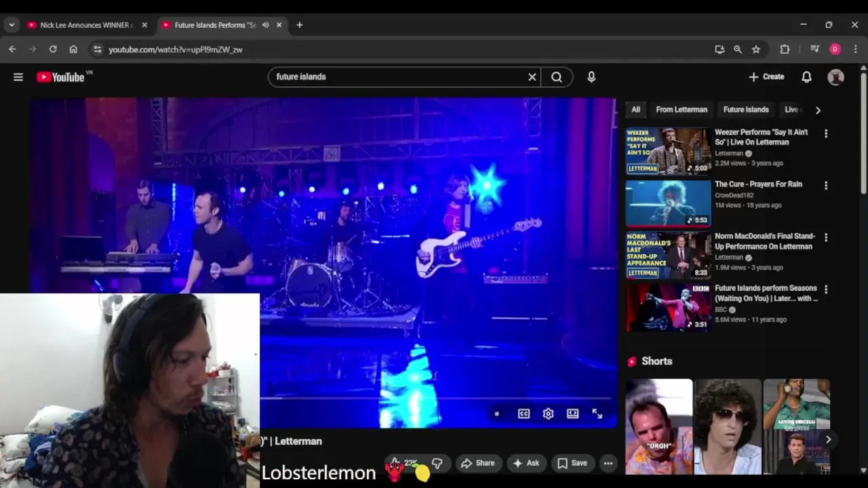Mute the Future Islands tab audio
This screenshot has width=868, height=488.
[266, 25]
